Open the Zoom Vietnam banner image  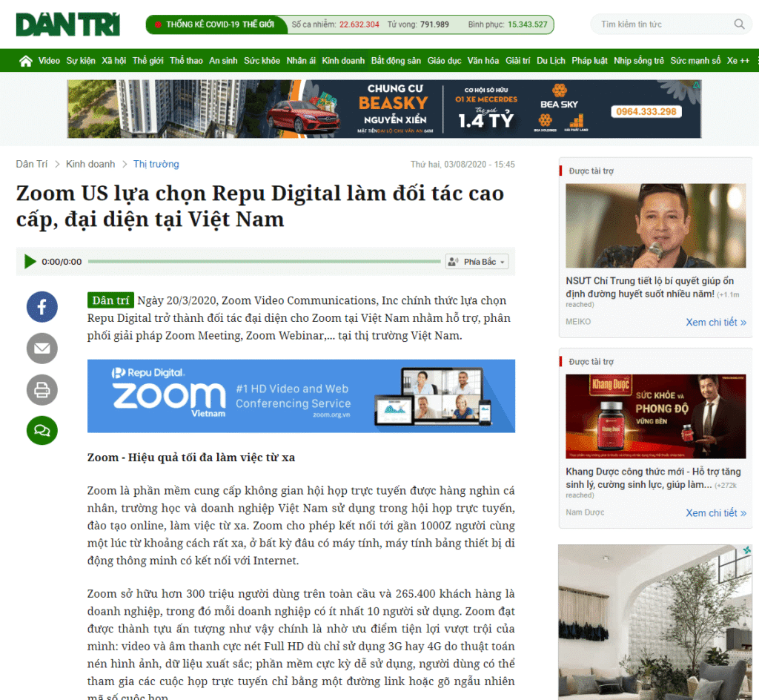point(301,396)
